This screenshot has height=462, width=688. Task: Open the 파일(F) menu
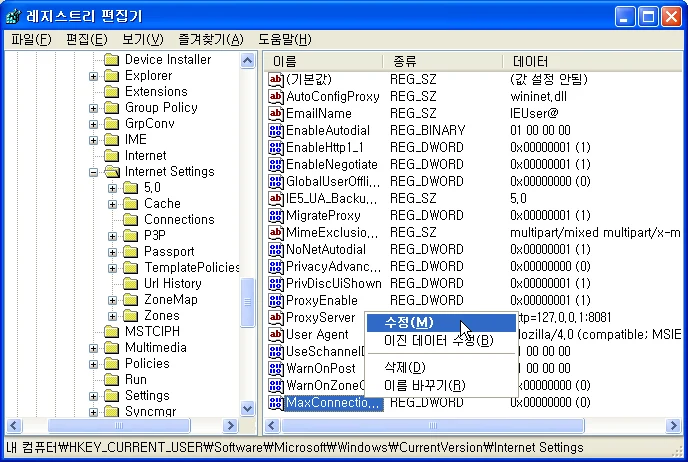point(31,40)
